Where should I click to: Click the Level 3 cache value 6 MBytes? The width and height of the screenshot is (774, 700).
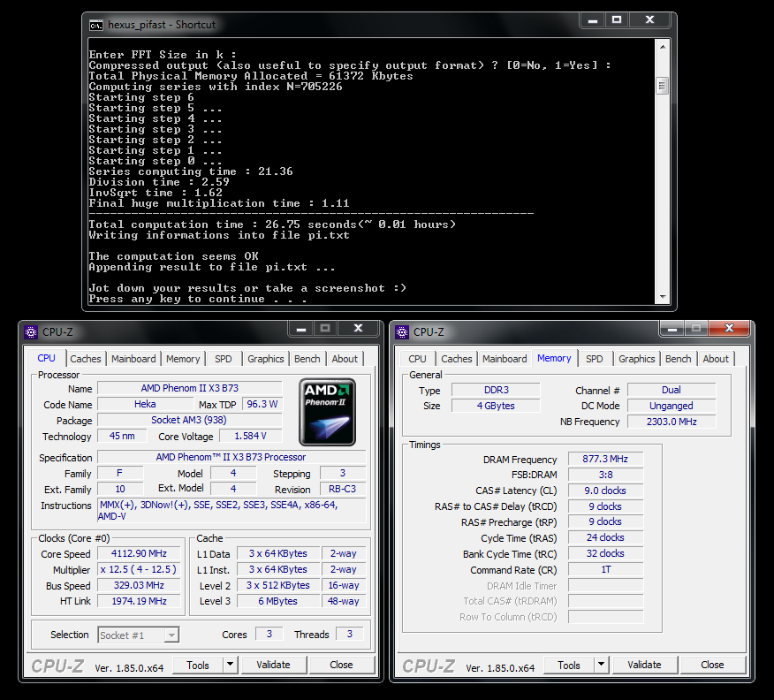click(x=278, y=601)
